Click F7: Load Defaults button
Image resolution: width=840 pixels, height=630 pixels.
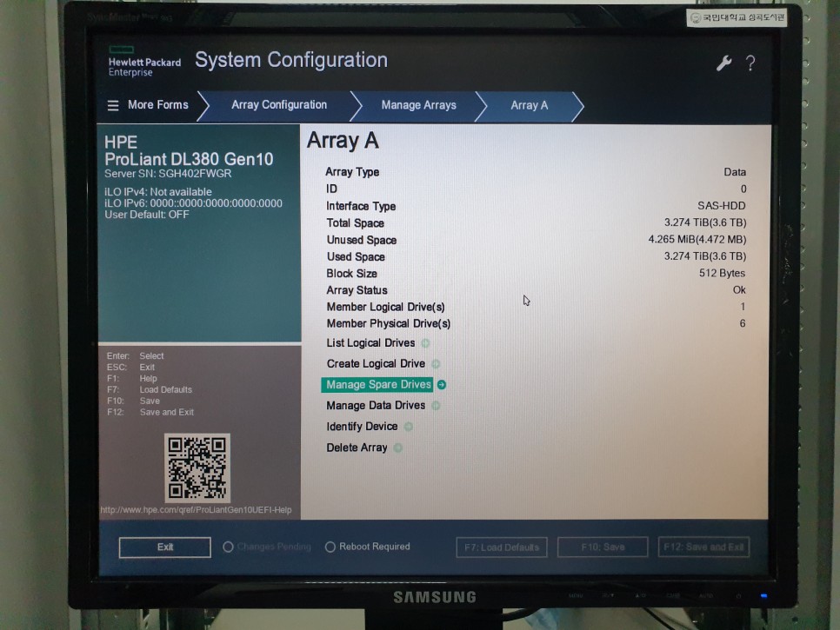coord(502,547)
